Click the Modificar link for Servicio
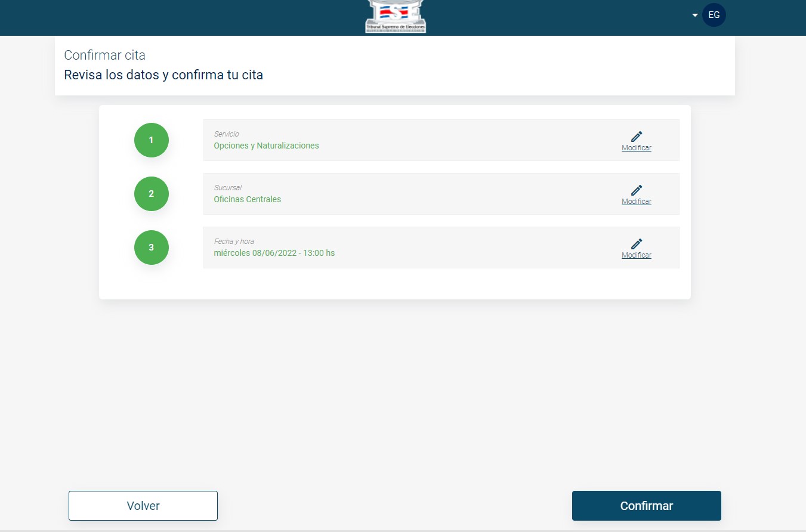806x532 pixels. 637,148
